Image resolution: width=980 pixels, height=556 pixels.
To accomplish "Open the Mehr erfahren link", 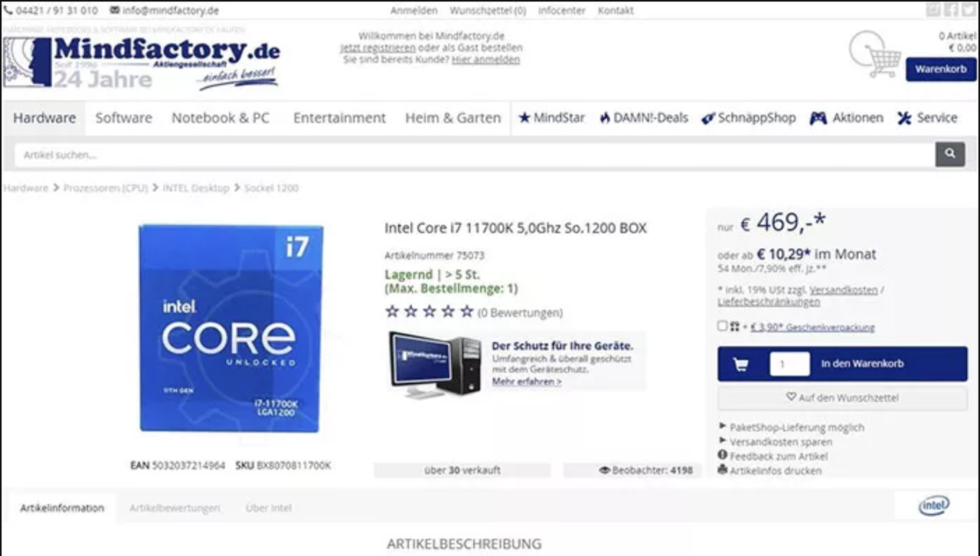I will click(x=526, y=381).
